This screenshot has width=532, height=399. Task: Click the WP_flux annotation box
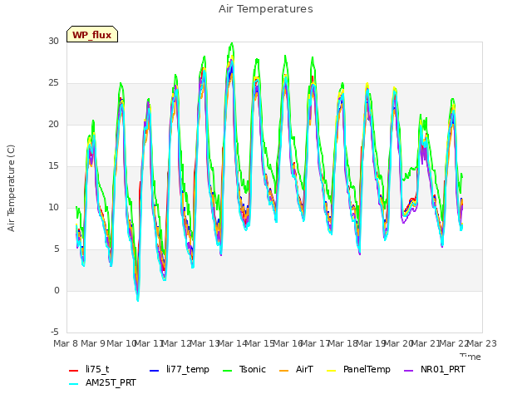coord(92,34)
